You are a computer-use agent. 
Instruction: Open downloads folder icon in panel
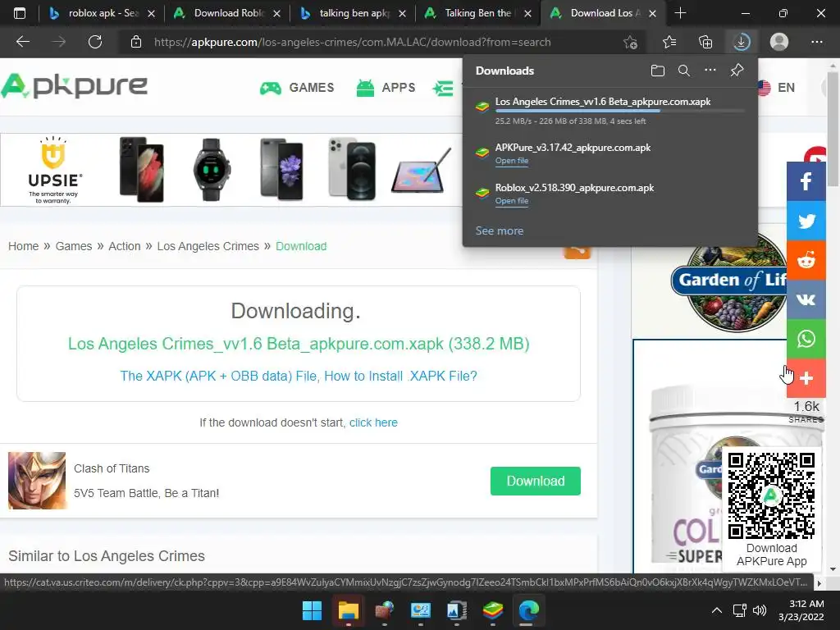pyautogui.click(x=657, y=71)
